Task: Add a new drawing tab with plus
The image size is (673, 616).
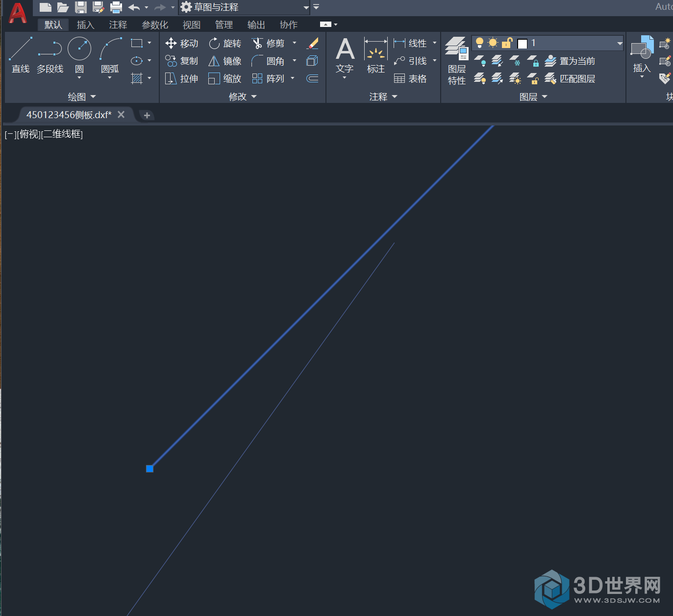Action: point(147,115)
